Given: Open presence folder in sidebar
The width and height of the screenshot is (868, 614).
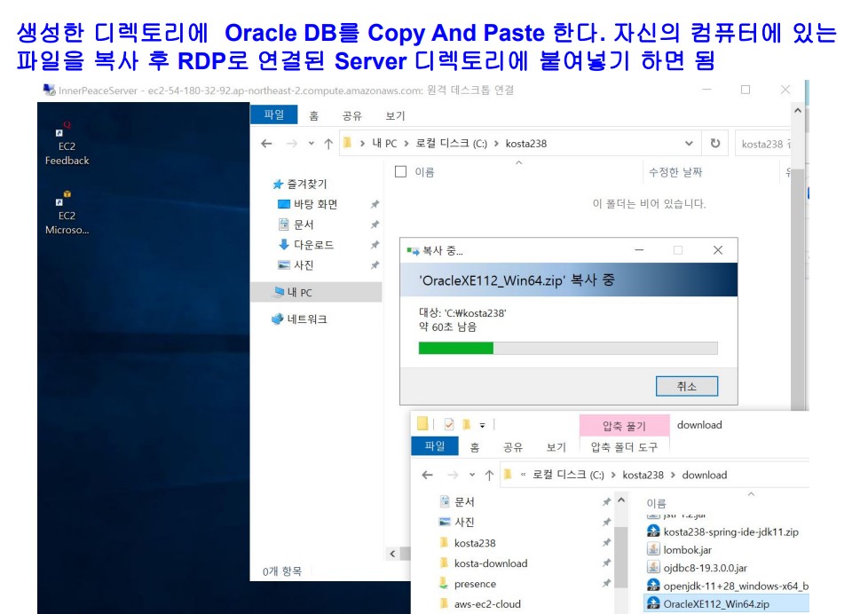Looking at the screenshot, I should click(468, 584).
